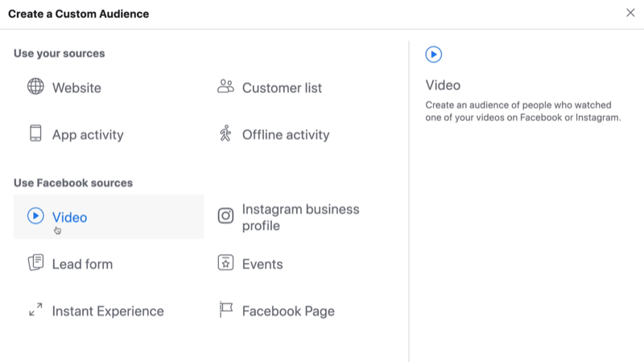Select the Website source option
Viewport: 644px width, 362px height.
[76, 88]
